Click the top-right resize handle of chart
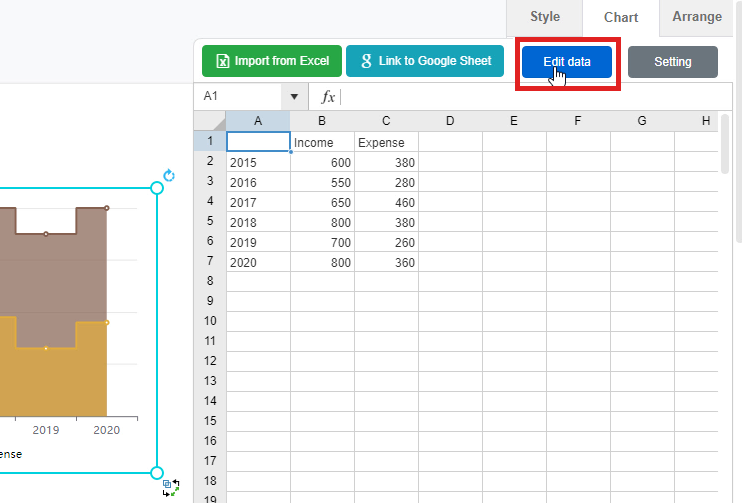The height and width of the screenshot is (503, 742). click(x=156, y=188)
